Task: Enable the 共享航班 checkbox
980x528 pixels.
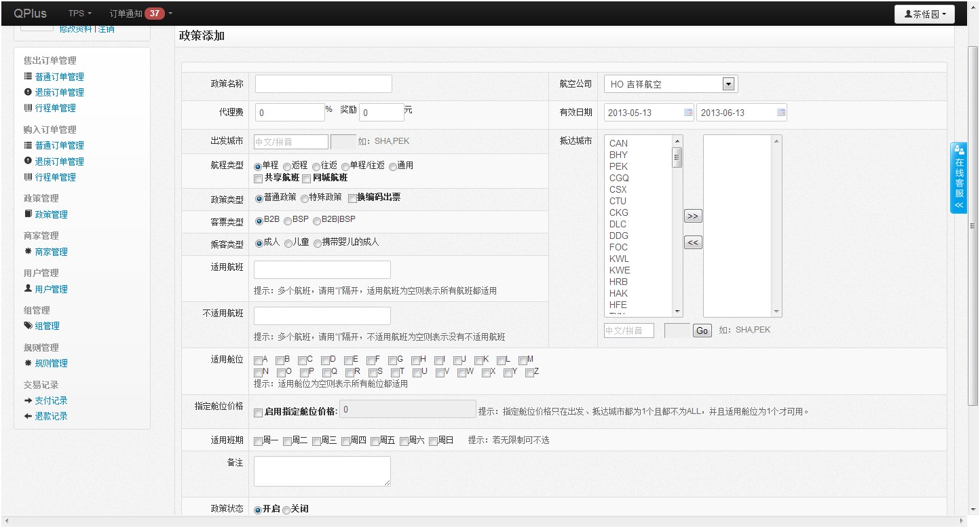Action: coord(259,178)
